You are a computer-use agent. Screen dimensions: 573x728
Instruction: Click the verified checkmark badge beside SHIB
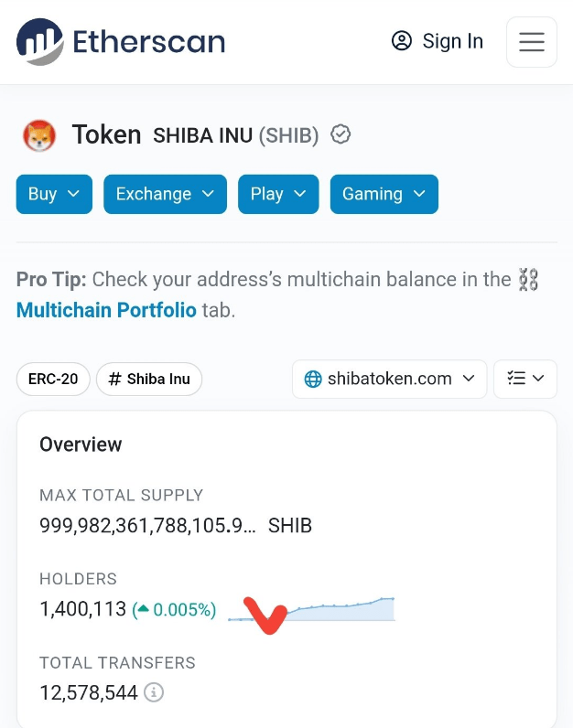click(341, 135)
